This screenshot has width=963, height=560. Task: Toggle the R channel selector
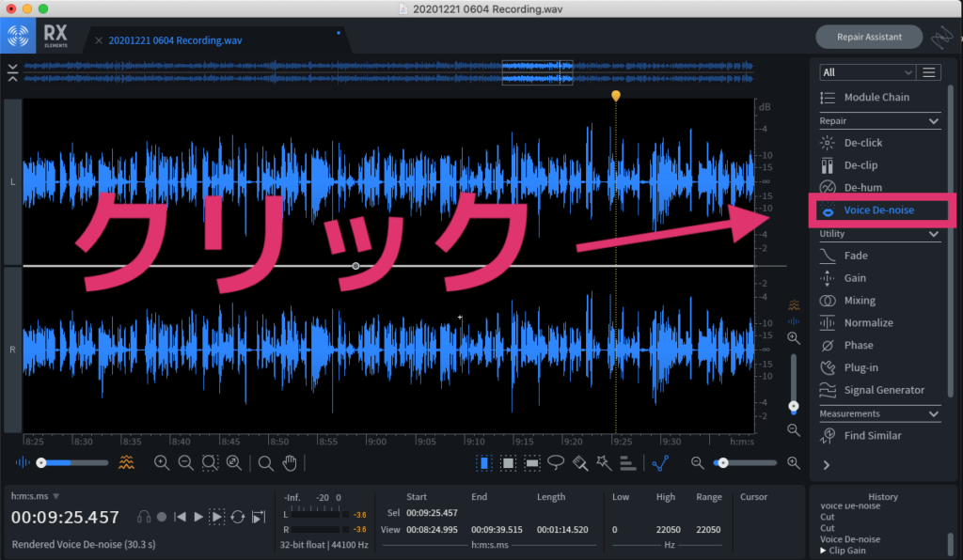[12, 350]
